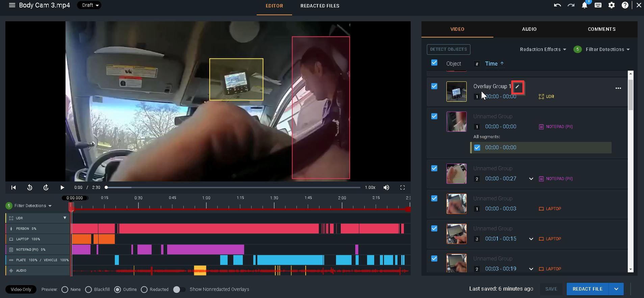Open keyboard shortcuts icon
Viewport: 644px width, 298px height.
598,5
